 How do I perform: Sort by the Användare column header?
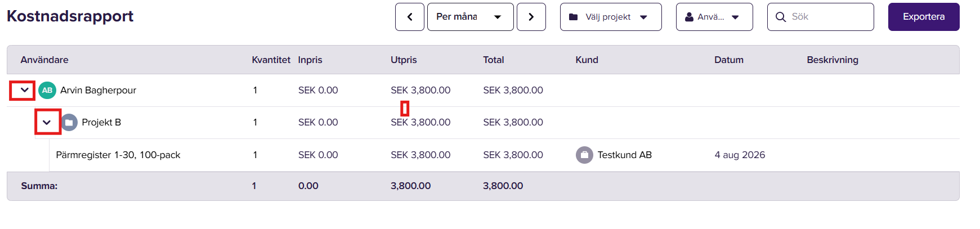click(x=44, y=60)
